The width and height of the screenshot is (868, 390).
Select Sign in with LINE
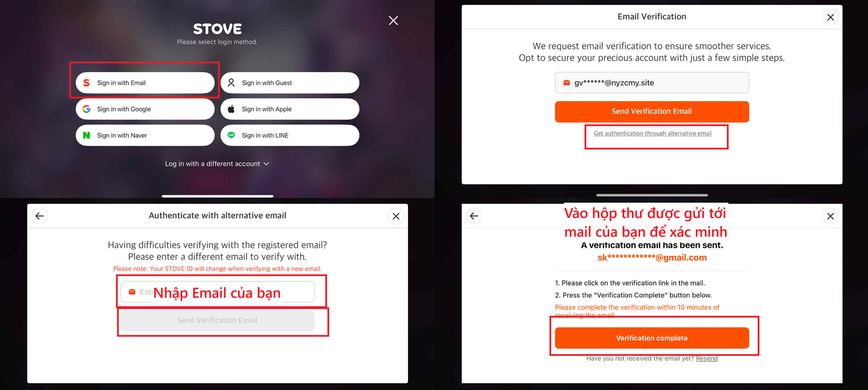coord(290,135)
